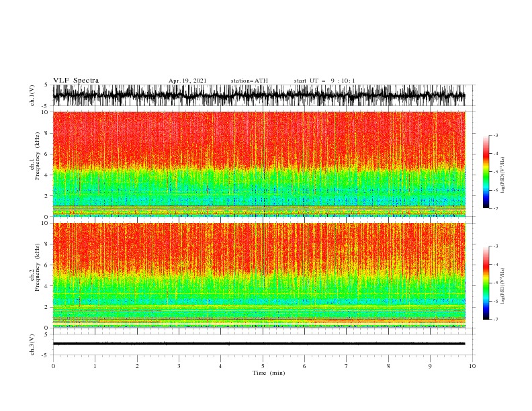Click the ch.1 voltage waveform trace
This screenshot has width=532, height=411.
pos(259,95)
